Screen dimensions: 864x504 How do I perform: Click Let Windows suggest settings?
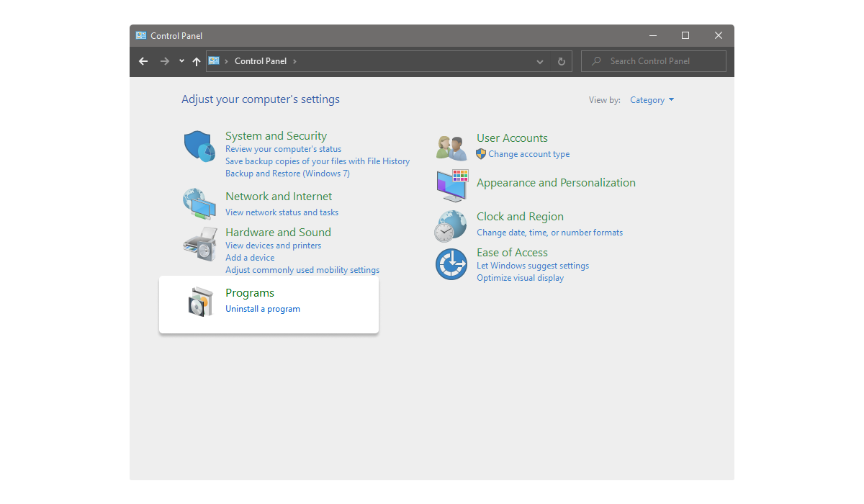[533, 266]
